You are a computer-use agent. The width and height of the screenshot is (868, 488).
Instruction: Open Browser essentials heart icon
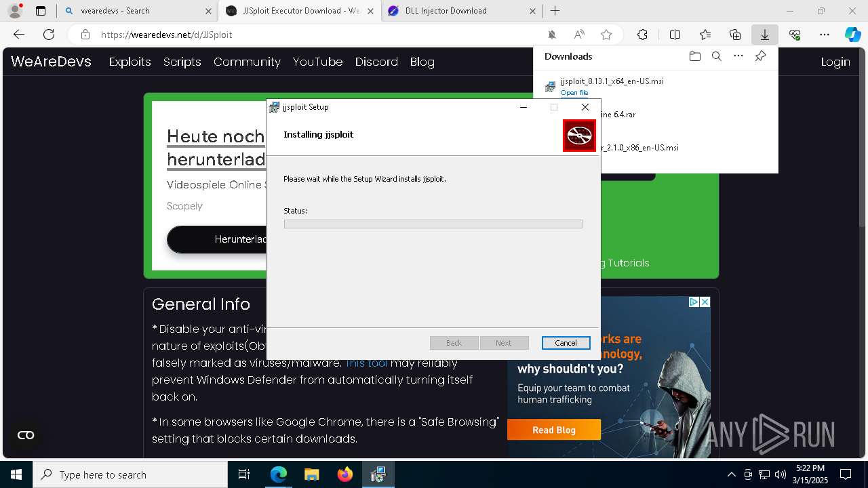[x=795, y=35]
